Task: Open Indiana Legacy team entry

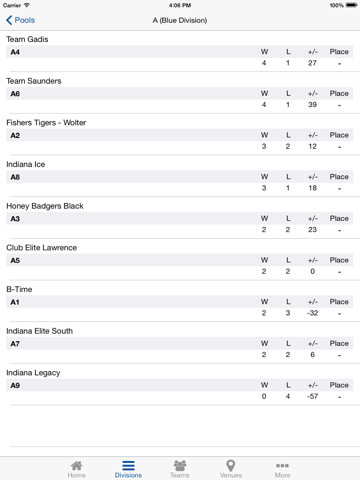Action: (x=180, y=385)
